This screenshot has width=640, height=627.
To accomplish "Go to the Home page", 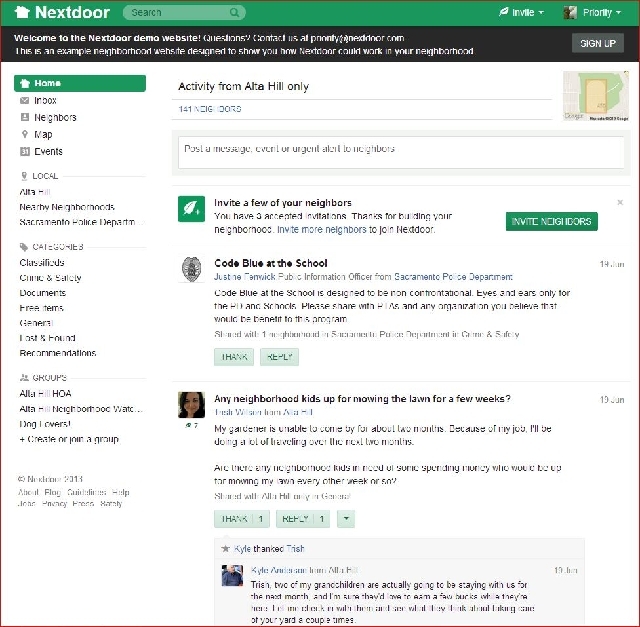I will 80,83.
